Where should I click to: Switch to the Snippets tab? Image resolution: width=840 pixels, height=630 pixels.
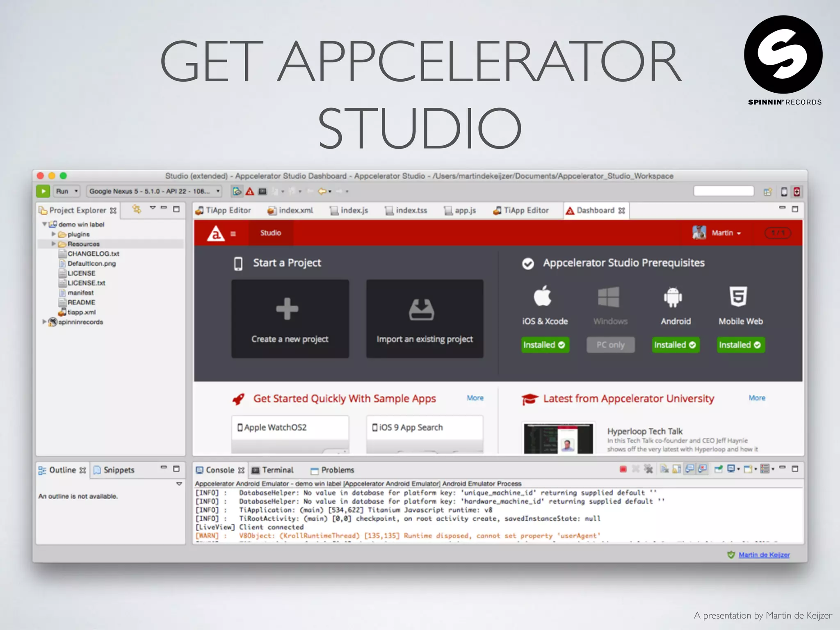point(114,470)
